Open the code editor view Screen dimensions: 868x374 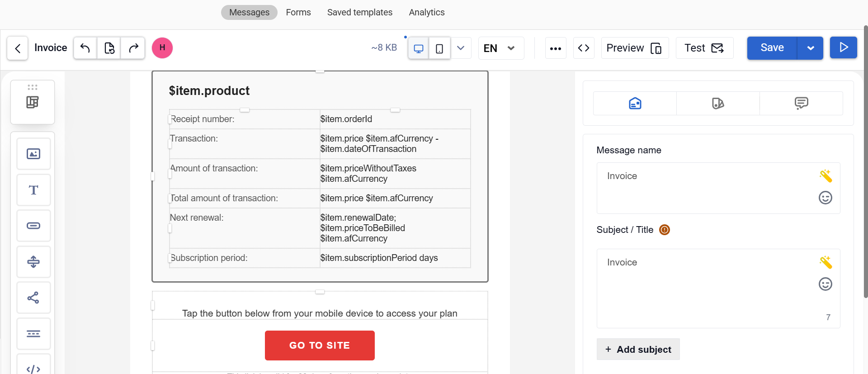coord(584,48)
